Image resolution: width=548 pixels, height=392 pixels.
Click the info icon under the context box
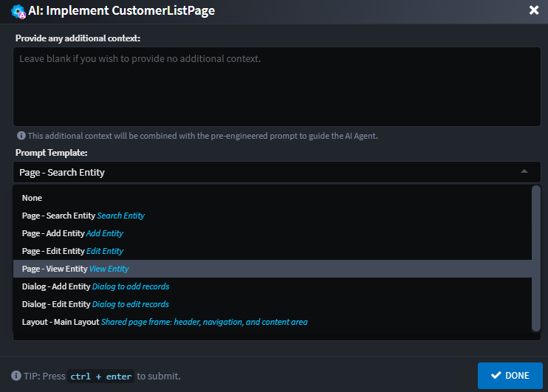tap(21, 136)
